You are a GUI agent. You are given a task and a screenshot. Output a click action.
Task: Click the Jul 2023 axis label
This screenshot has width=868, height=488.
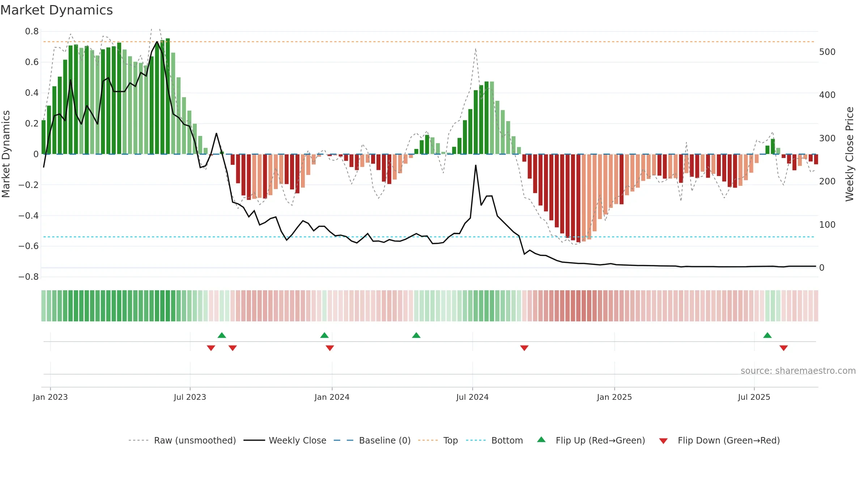190,397
